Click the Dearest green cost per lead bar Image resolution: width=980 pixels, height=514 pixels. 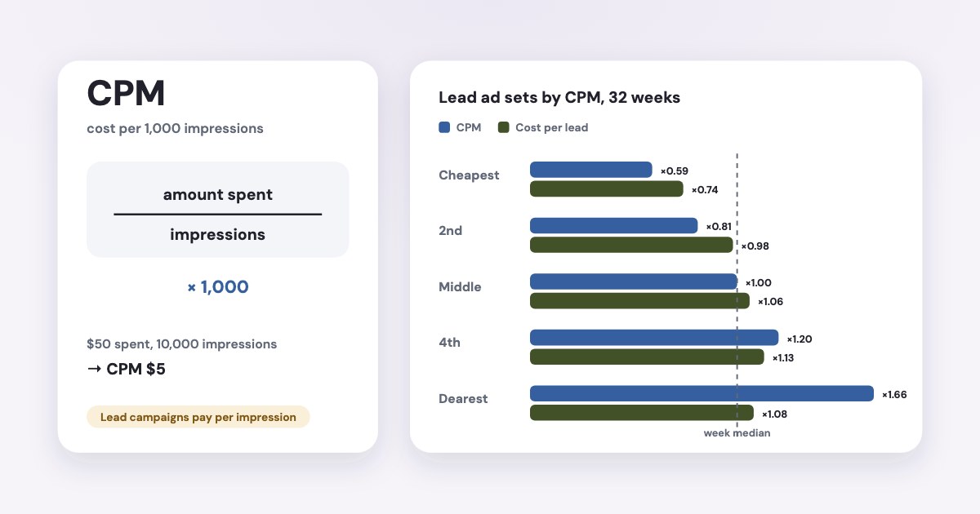(642, 413)
